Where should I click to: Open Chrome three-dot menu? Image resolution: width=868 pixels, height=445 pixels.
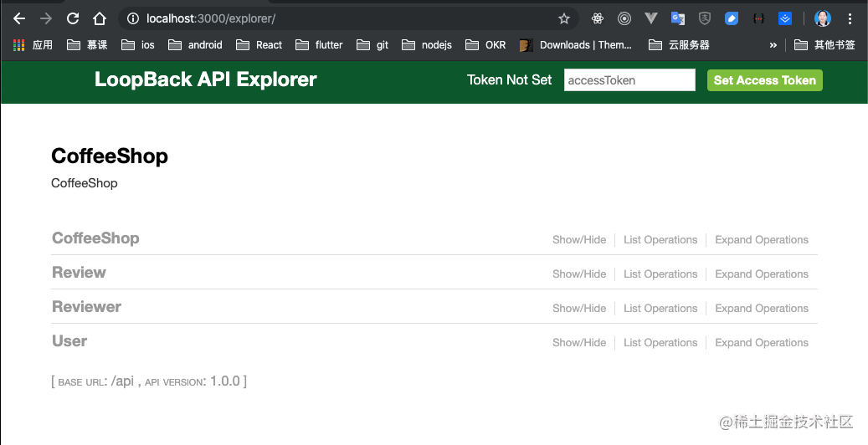(850, 18)
